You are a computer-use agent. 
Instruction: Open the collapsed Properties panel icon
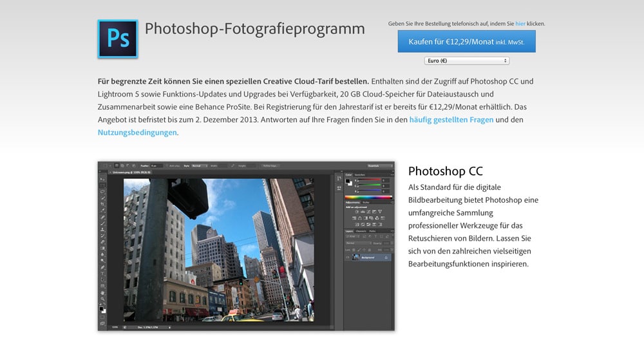point(339,188)
